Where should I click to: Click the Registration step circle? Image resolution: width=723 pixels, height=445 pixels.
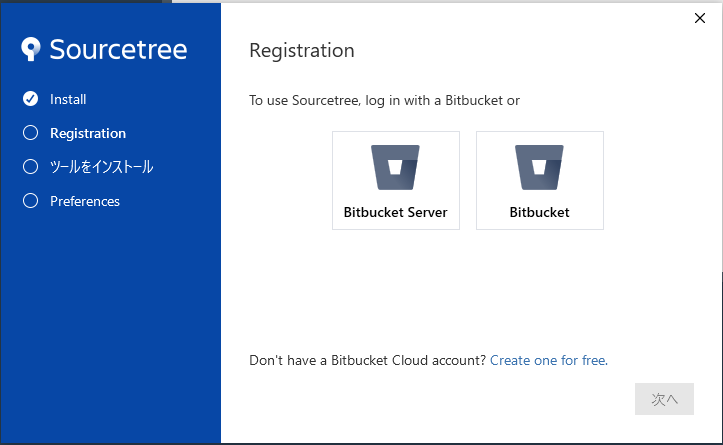pyautogui.click(x=30, y=133)
